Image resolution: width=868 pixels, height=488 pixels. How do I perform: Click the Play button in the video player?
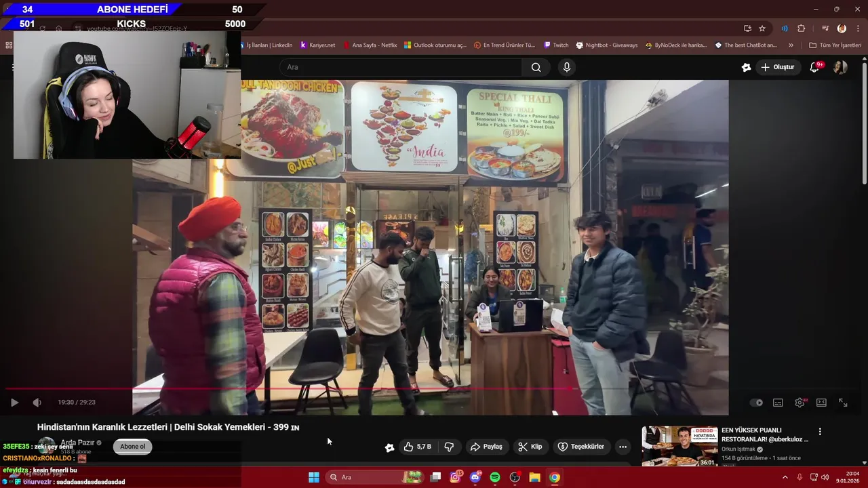click(x=14, y=403)
